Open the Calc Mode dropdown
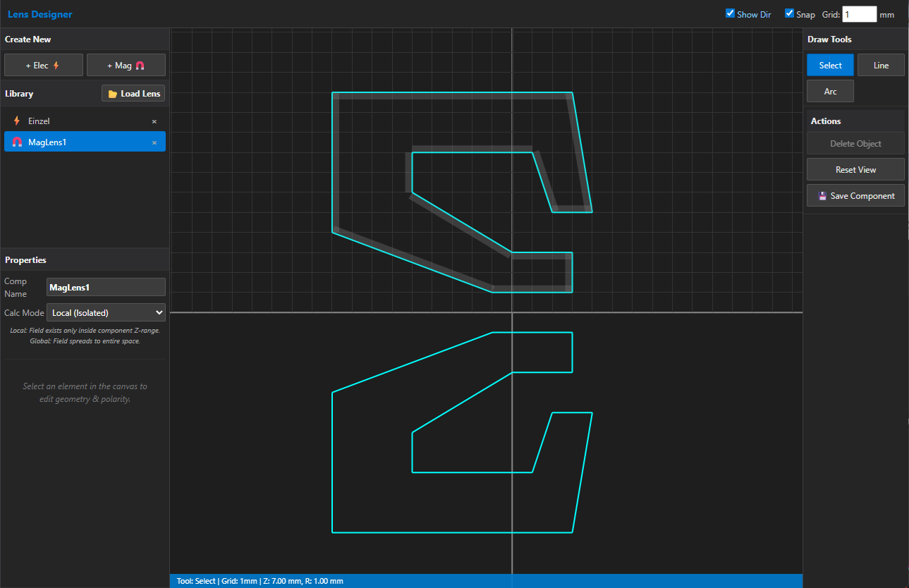Screen dimensions: 909x588 click(x=106, y=312)
